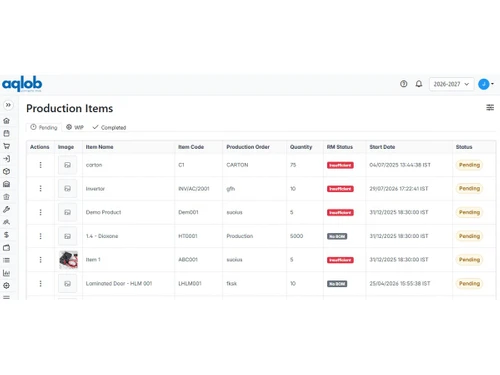Click the Item Code column header
The image size is (500, 375).
(191, 147)
